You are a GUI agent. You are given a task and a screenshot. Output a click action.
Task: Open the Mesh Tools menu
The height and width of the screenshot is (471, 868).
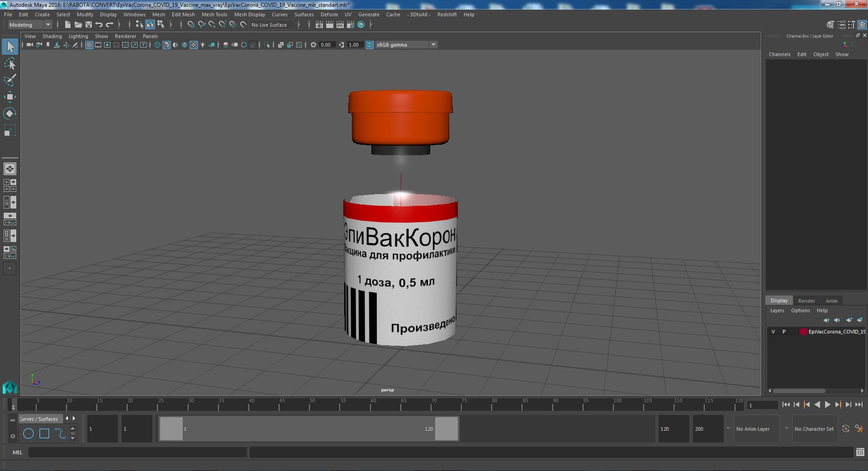pos(214,14)
